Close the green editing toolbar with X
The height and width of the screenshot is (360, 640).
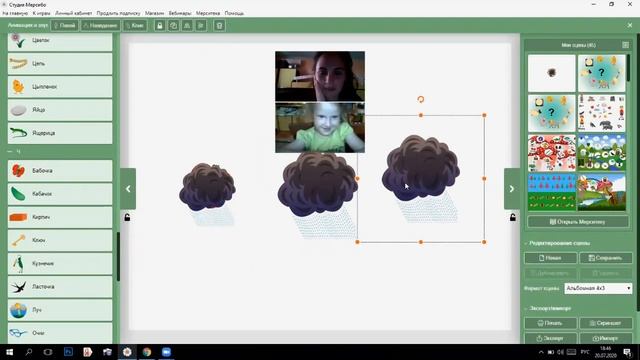click(x=630, y=25)
